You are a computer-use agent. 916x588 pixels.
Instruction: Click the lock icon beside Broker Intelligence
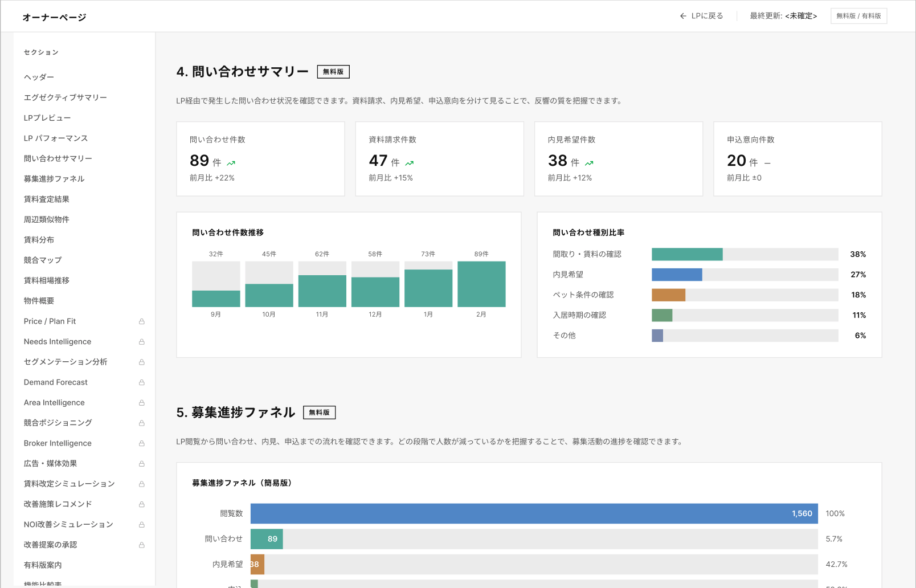tap(142, 443)
